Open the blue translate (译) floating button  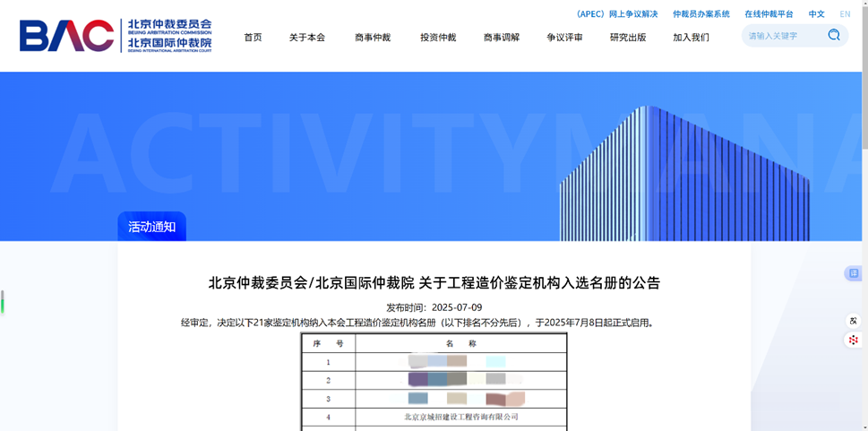(855, 273)
